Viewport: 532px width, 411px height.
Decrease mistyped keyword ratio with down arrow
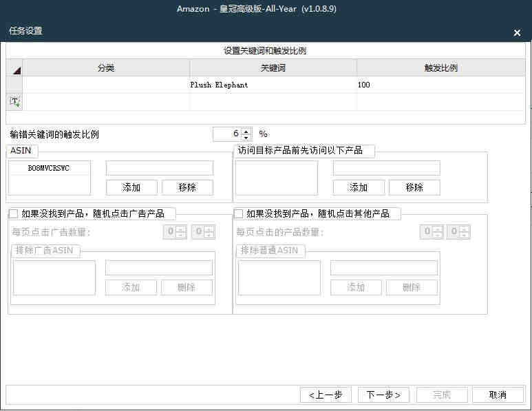tap(246, 137)
